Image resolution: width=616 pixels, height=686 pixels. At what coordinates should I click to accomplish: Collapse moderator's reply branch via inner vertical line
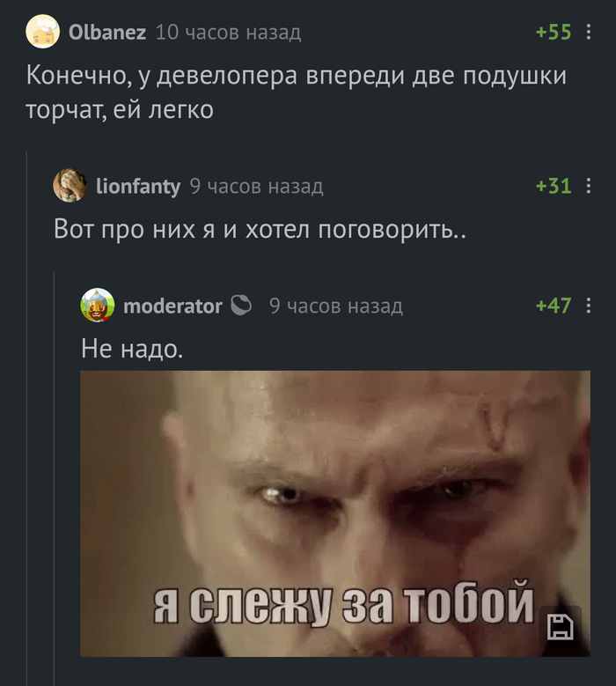pyautogui.click(x=55, y=478)
